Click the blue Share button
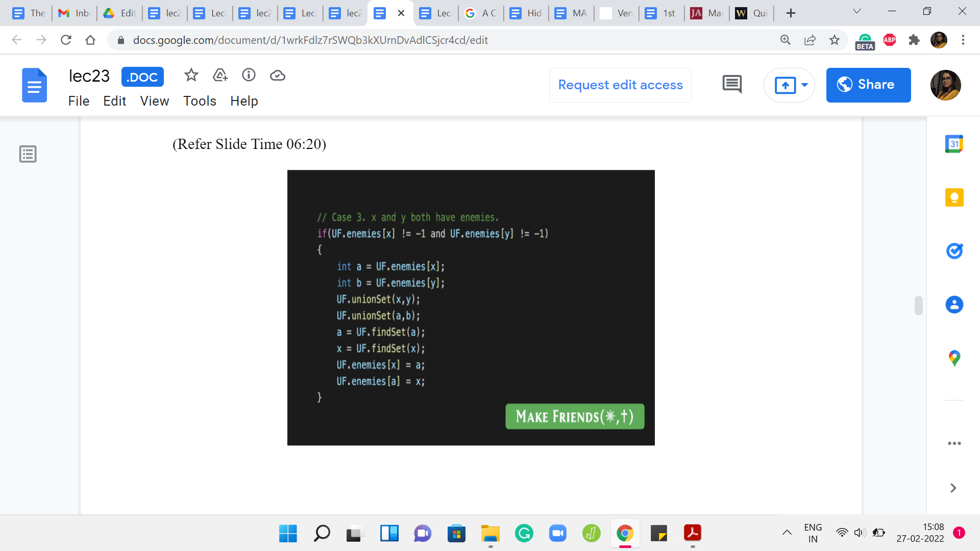The height and width of the screenshot is (551, 980). 868,85
